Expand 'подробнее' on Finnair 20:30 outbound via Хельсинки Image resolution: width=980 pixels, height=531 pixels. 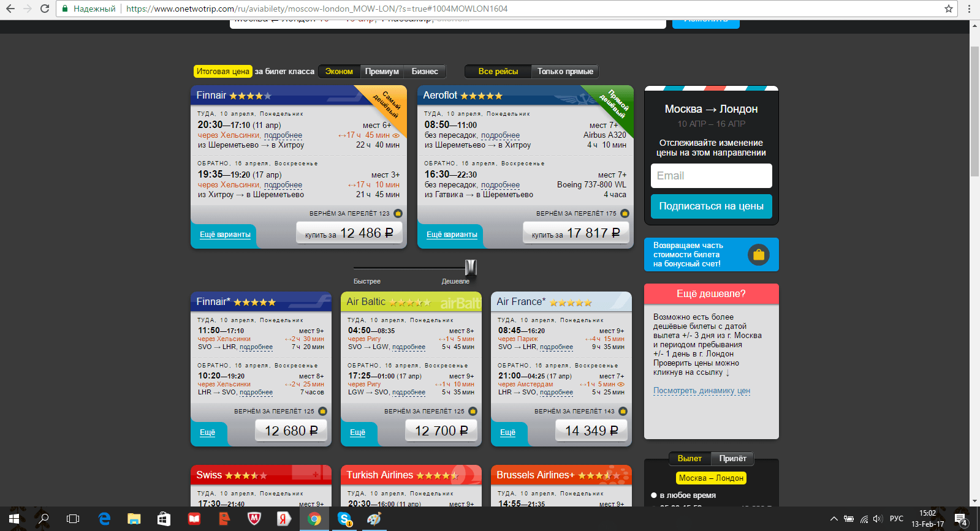point(283,135)
